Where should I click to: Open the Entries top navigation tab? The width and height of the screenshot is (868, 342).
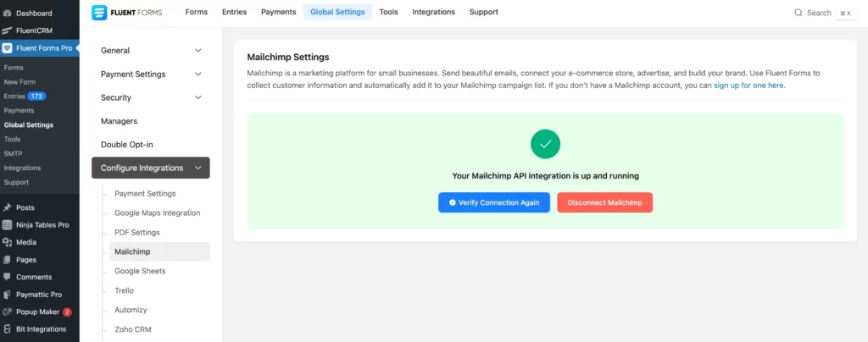click(234, 12)
